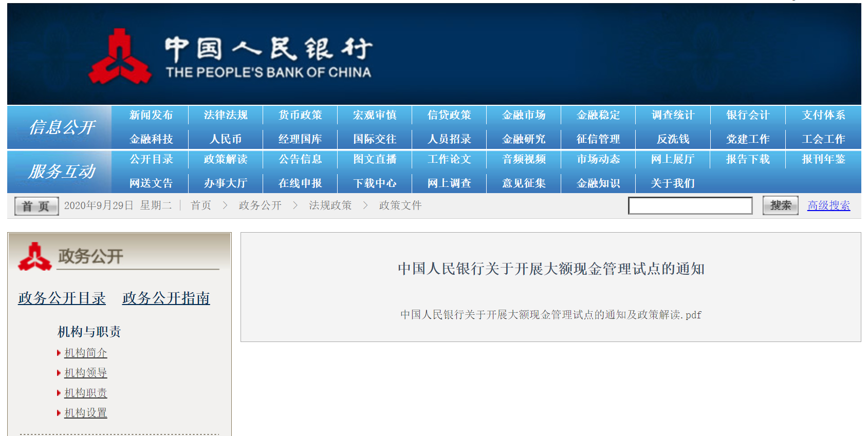Open the 法律法规 menu item
Screen dimensions: 868x436
pyautogui.click(x=226, y=115)
